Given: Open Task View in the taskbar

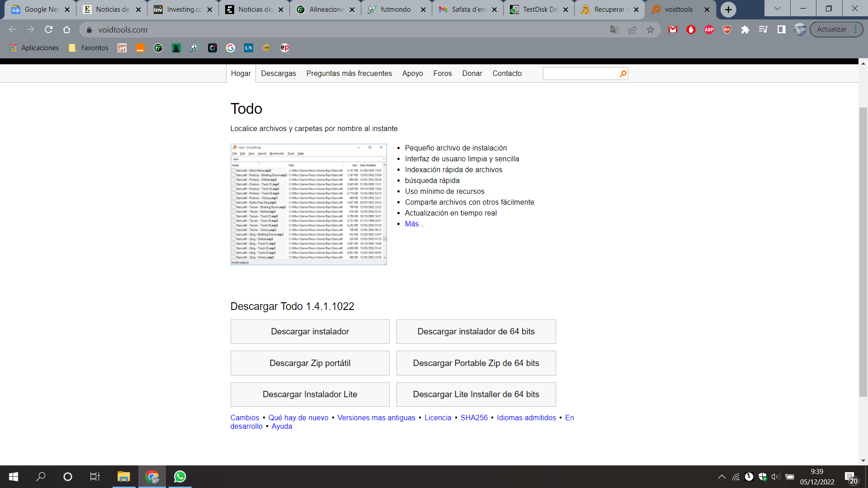Looking at the screenshot, I should point(95,477).
